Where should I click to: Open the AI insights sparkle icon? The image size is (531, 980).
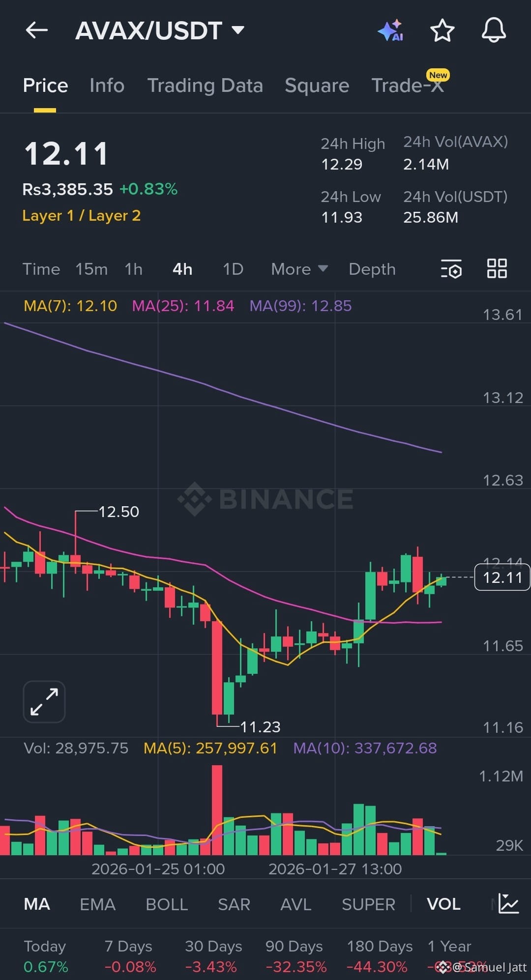point(391,30)
